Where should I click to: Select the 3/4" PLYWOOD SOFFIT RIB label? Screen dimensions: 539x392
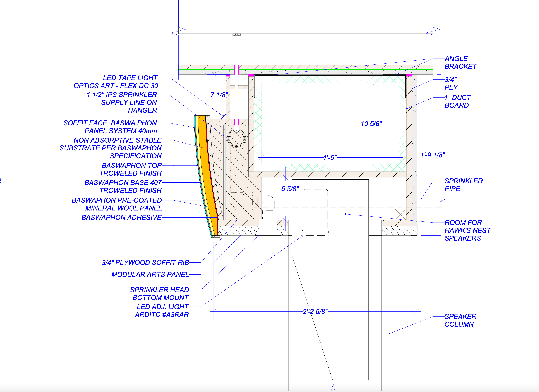coord(145,263)
